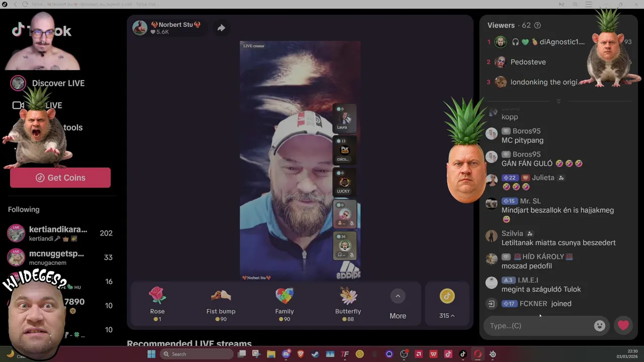Open AMD software from taskbar
The width and height of the screenshot is (644, 362).
coord(419,354)
